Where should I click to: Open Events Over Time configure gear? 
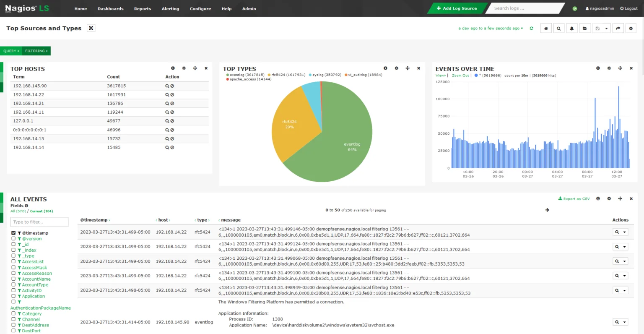609,68
